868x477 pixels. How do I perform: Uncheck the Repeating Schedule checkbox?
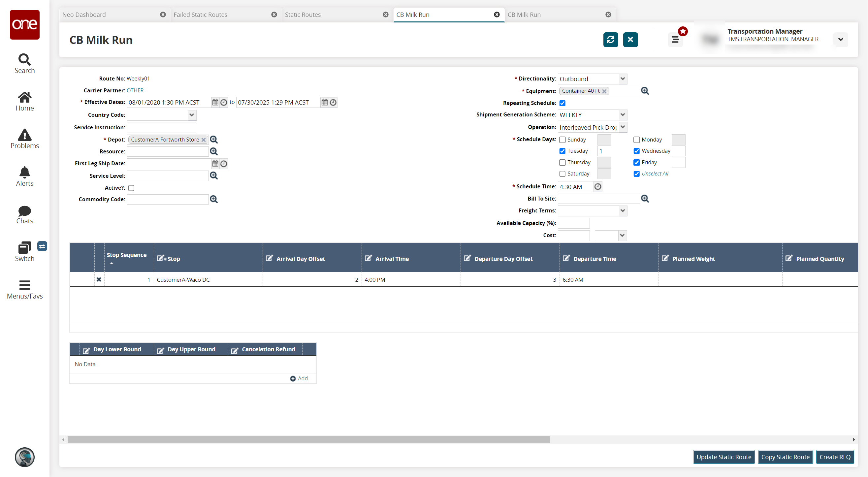point(562,103)
